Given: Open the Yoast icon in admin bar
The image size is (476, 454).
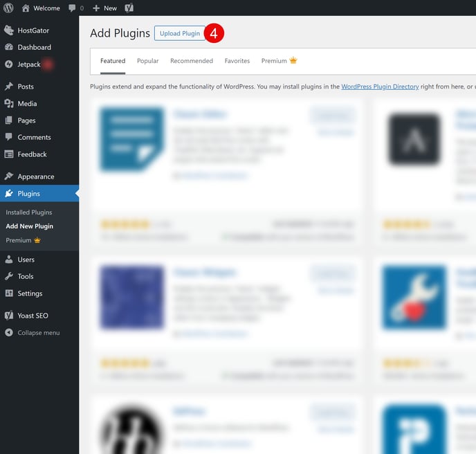Looking at the screenshot, I should [129, 8].
